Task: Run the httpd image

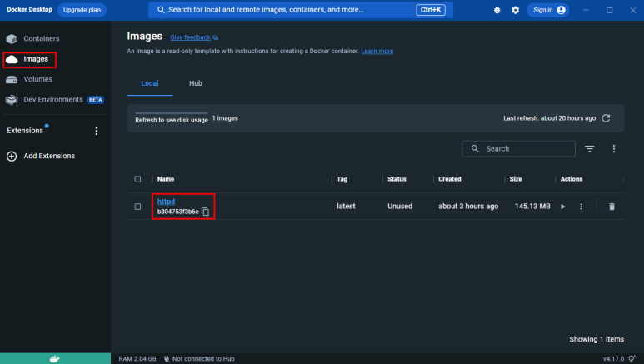Action: (562, 207)
